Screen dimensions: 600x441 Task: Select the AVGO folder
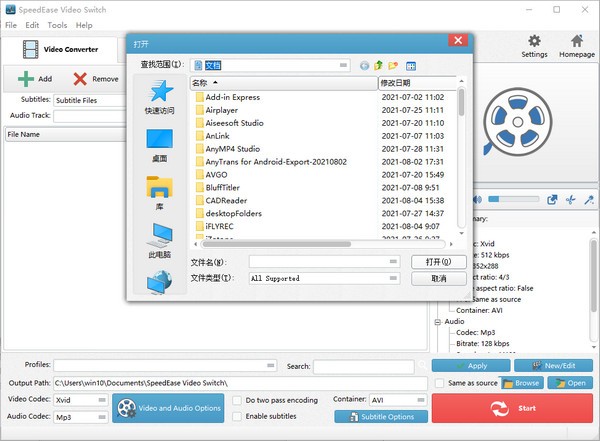pos(211,175)
